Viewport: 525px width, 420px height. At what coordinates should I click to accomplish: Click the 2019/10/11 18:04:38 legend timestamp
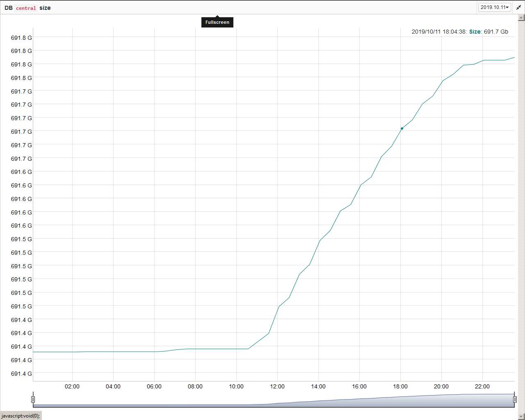tap(438, 32)
